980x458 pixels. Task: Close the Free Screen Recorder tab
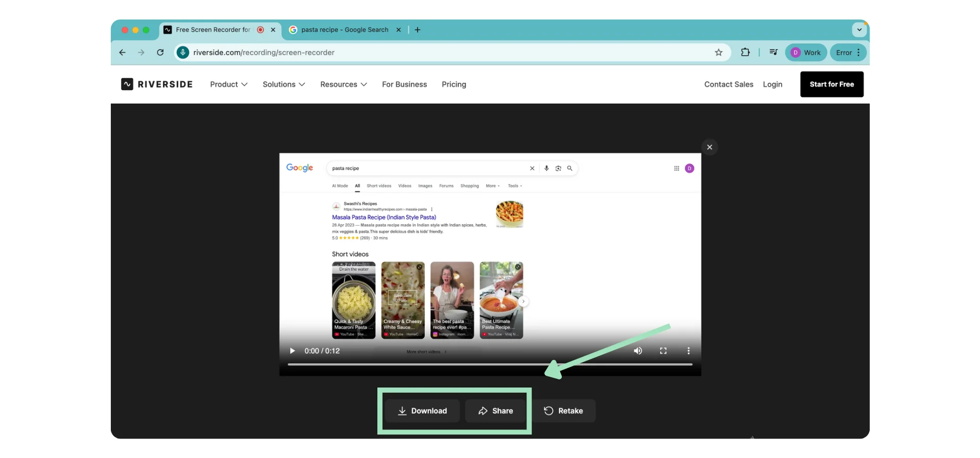pyautogui.click(x=273, y=30)
